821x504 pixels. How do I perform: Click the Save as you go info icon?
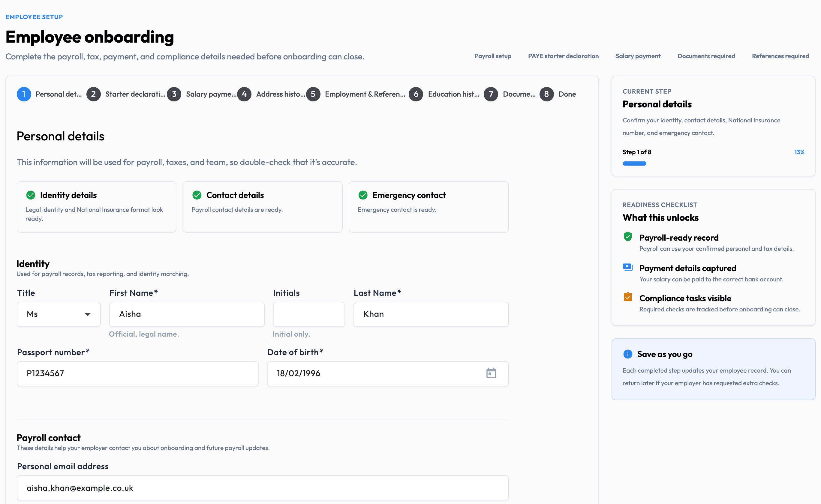click(x=628, y=354)
